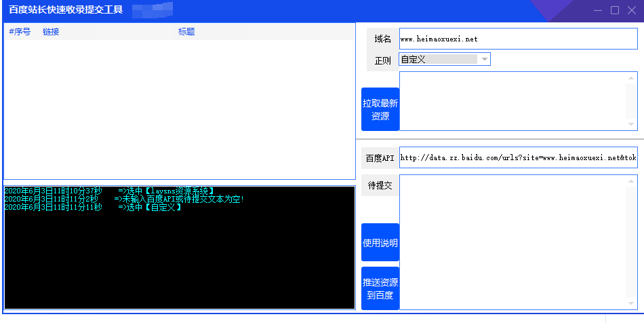Click scroll-down arrow of regex text area
The width and height of the screenshot is (644, 323).
pos(631,124)
